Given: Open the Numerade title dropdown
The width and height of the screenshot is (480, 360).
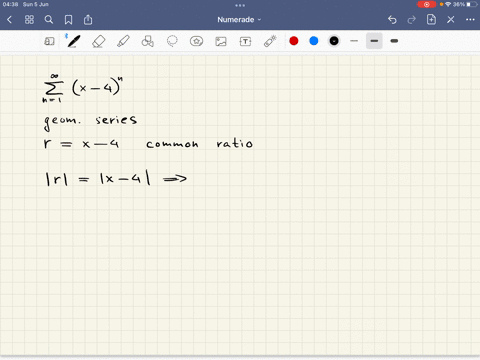Looking at the screenshot, I should [239, 20].
